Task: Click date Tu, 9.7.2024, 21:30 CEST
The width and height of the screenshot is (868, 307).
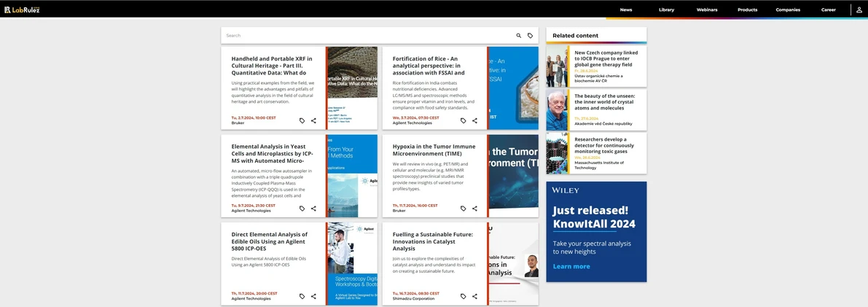Action: [254, 206]
